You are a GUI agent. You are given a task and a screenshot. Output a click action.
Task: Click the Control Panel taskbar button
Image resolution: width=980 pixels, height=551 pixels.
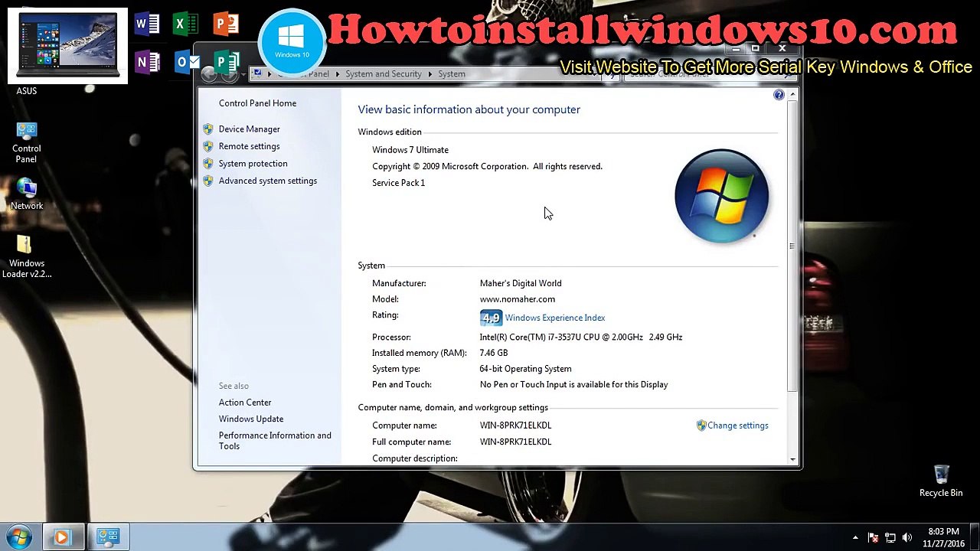click(x=107, y=537)
